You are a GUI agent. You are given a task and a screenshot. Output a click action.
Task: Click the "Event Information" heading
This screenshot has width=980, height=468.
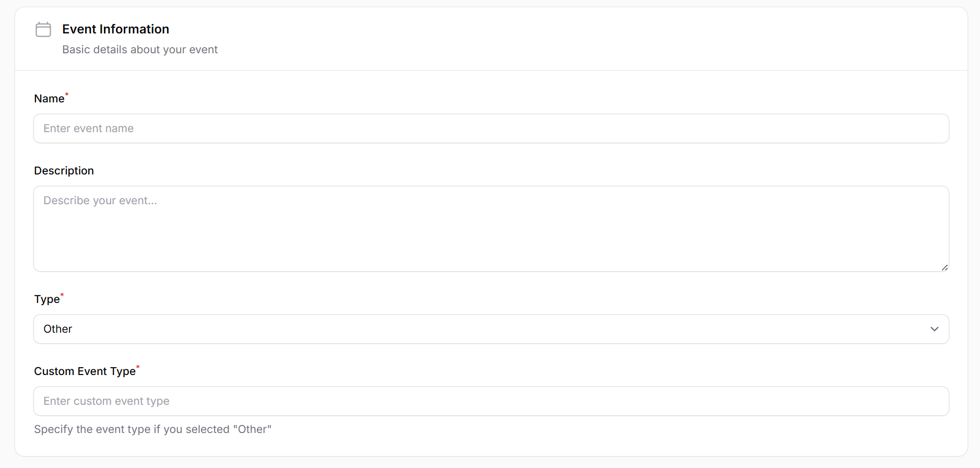tap(115, 29)
